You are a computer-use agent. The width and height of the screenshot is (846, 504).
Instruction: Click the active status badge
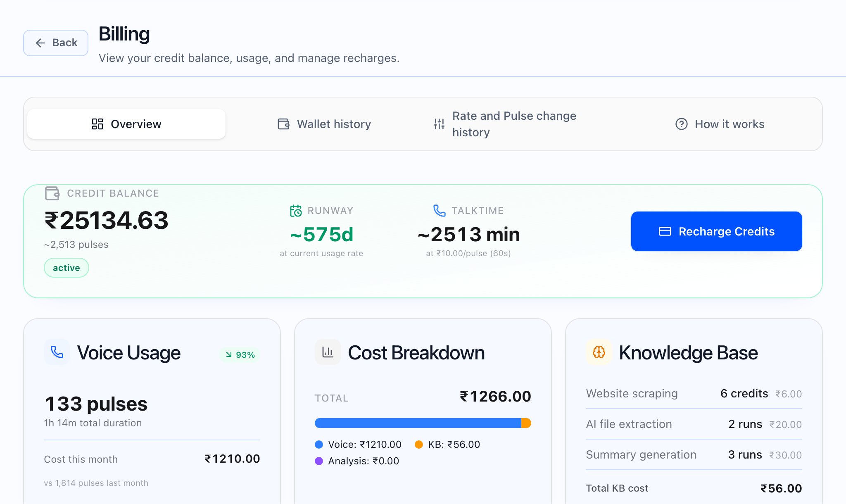coord(67,268)
